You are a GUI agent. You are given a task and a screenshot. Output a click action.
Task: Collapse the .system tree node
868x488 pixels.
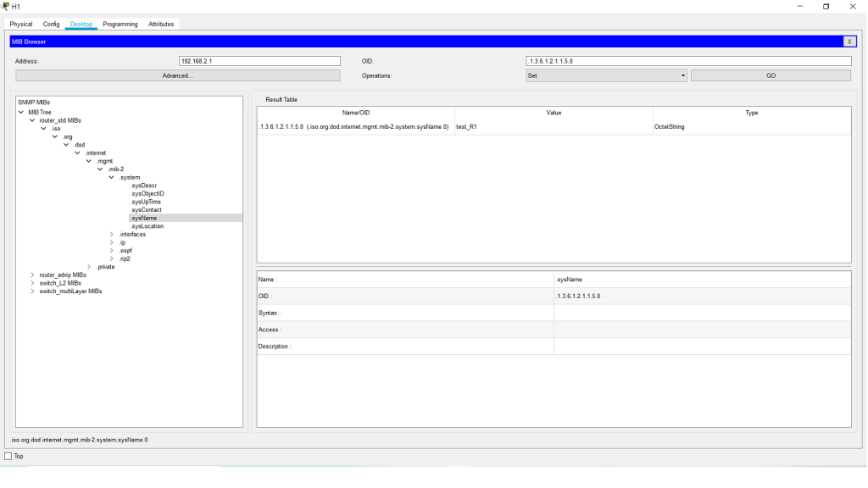click(x=112, y=178)
